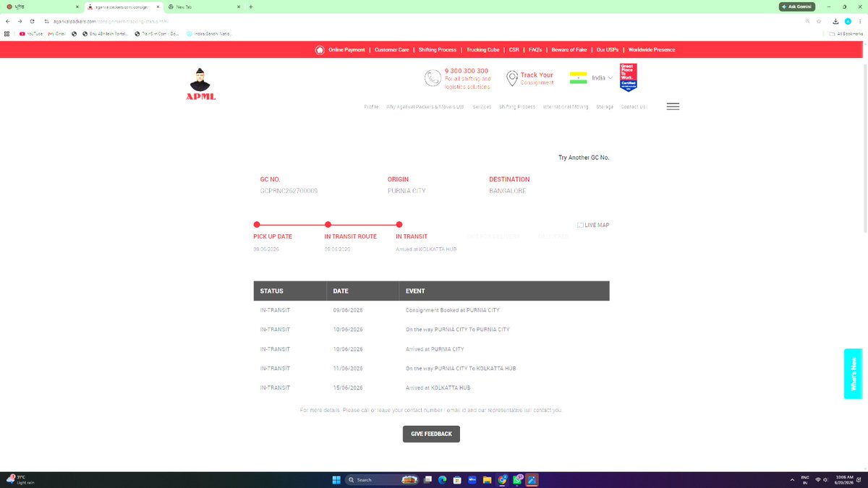The height and width of the screenshot is (488, 868).
Task: Click the Indian flag icon
Action: (x=578, y=77)
